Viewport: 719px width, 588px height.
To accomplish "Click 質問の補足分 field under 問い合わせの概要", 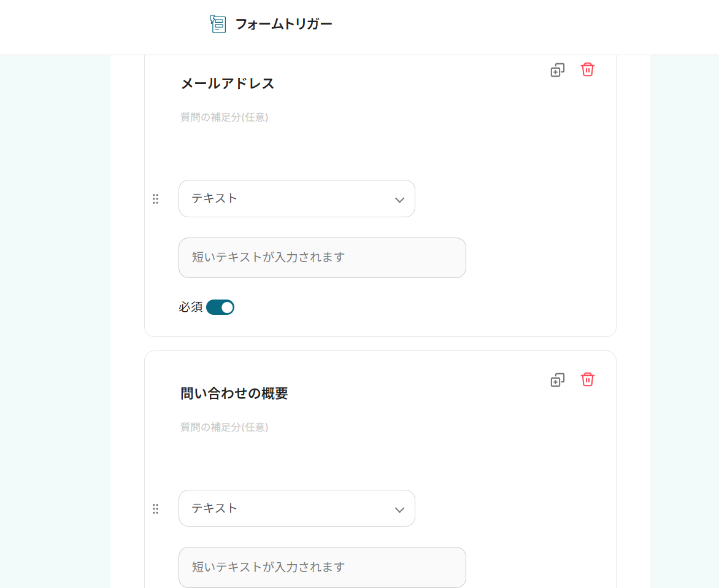I will (225, 427).
